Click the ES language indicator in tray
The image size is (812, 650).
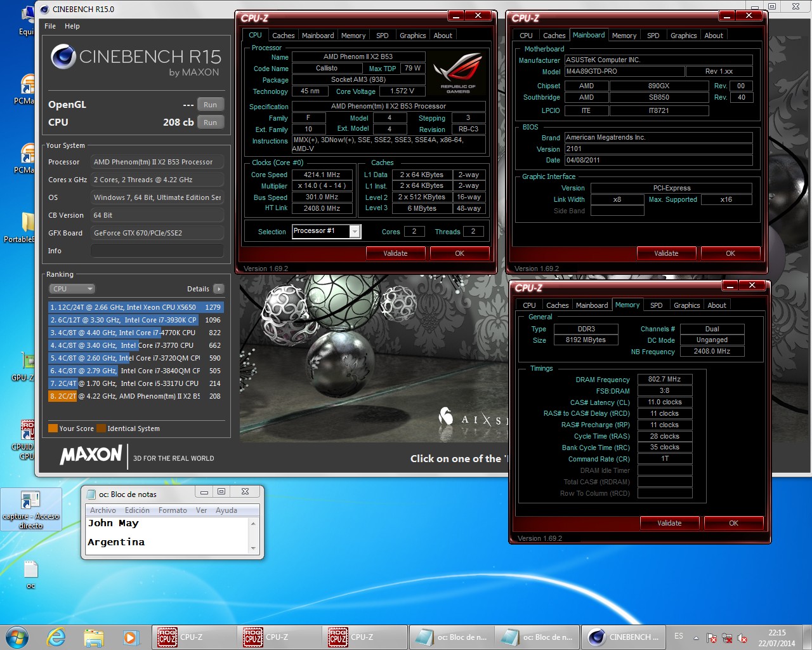click(x=679, y=636)
